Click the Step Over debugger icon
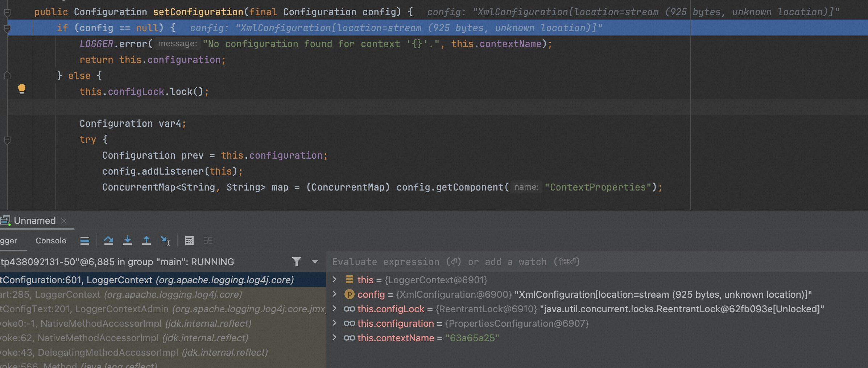The height and width of the screenshot is (368, 868). coord(108,241)
